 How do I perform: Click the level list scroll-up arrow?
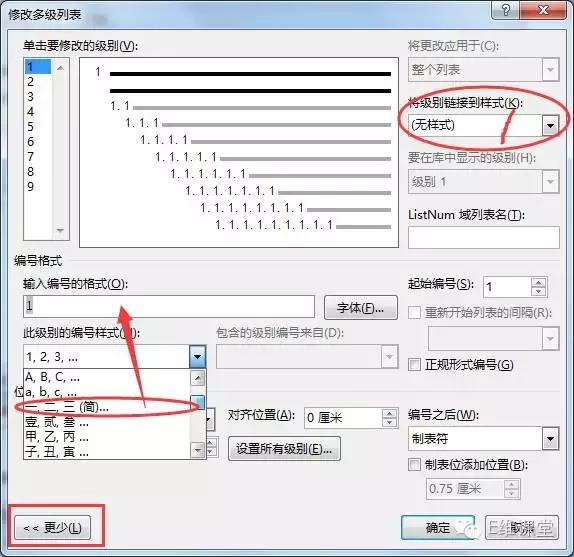pos(60,68)
